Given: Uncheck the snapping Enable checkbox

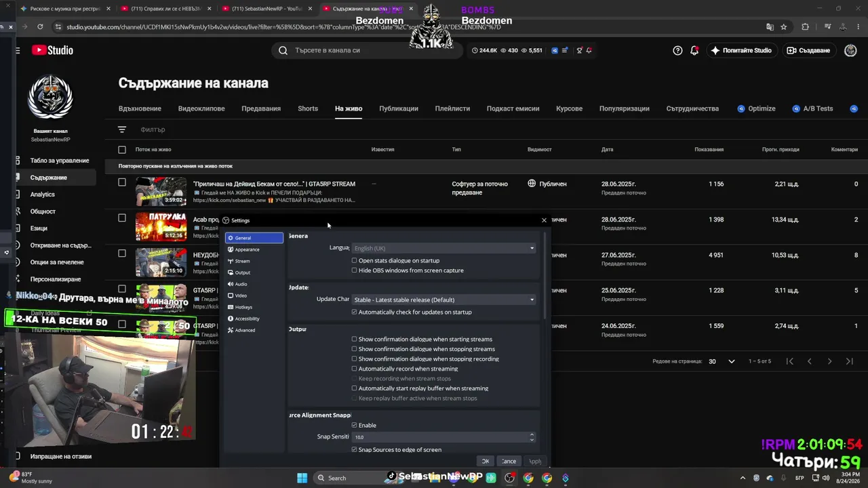Looking at the screenshot, I should point(354,425).
